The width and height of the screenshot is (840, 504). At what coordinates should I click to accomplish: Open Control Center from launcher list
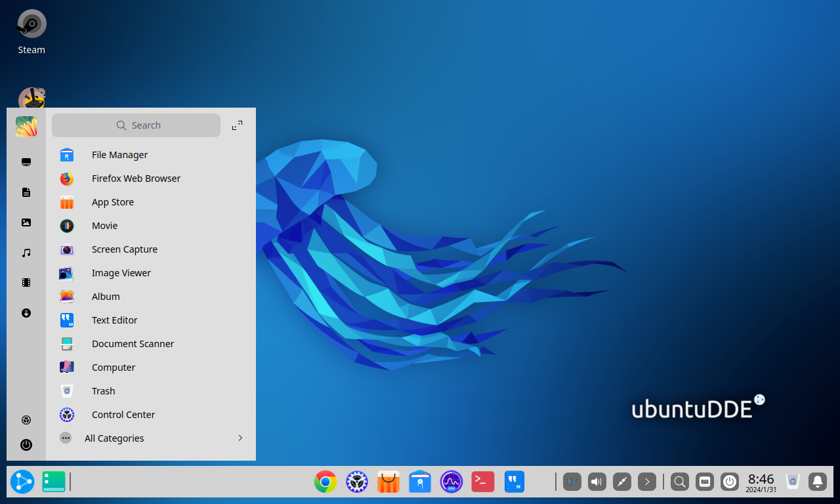click(150, 415)
